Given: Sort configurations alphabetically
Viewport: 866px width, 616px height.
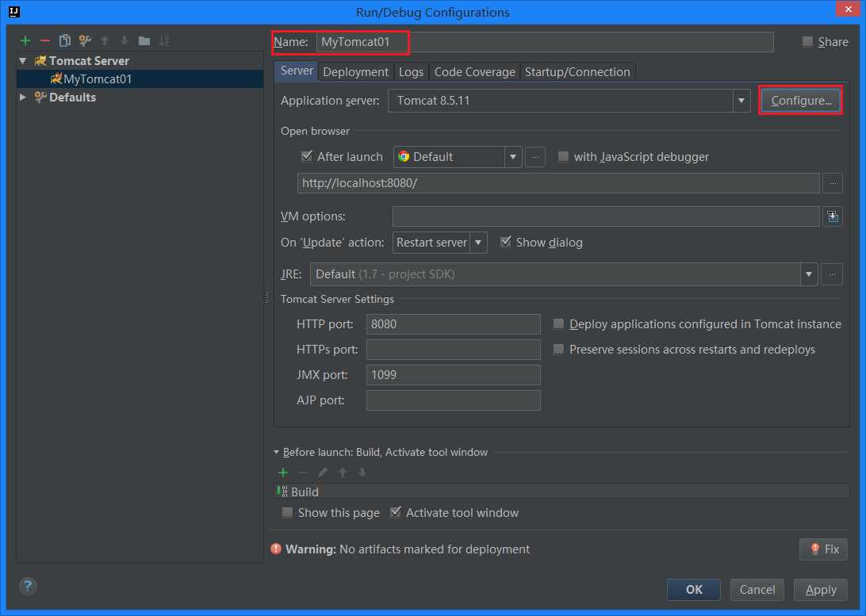Looking at the screenshot, I should click(164, 40).
